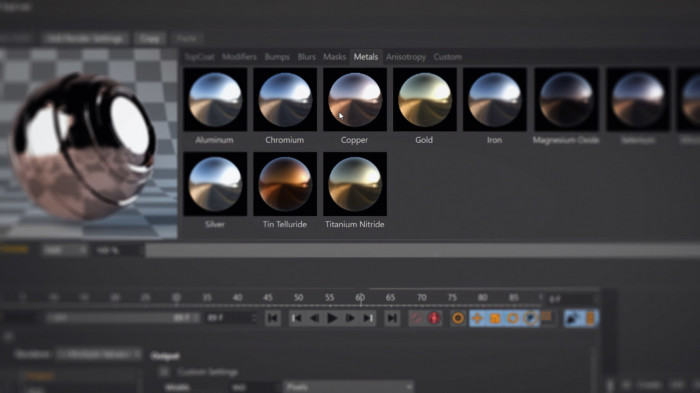Click timeline at frame 60 marker
Viewport: 700px width, 393px height.
click(360, 297)
